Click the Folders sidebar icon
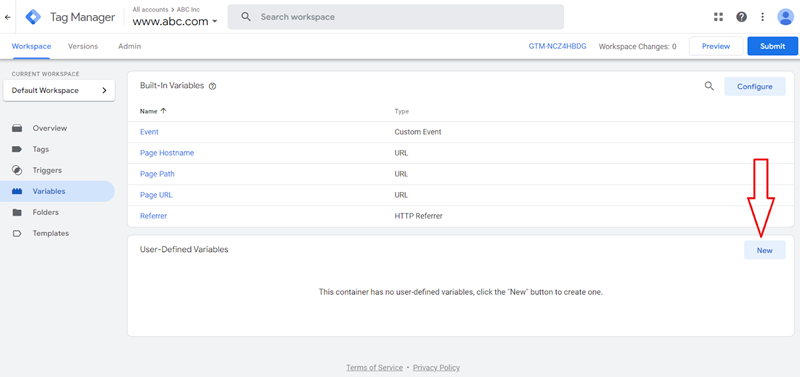 (x=17, y=212)
